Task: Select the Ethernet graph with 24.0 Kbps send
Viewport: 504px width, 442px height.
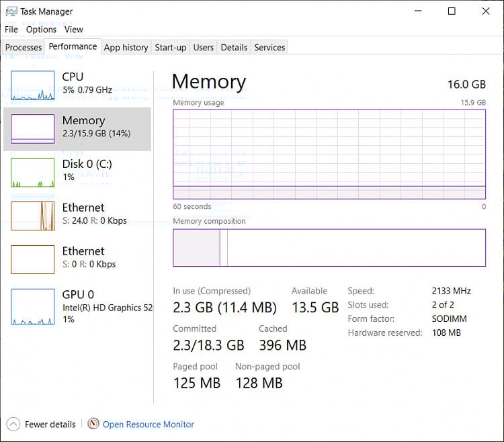Action: pyautogui.click(x=32, y=216)
